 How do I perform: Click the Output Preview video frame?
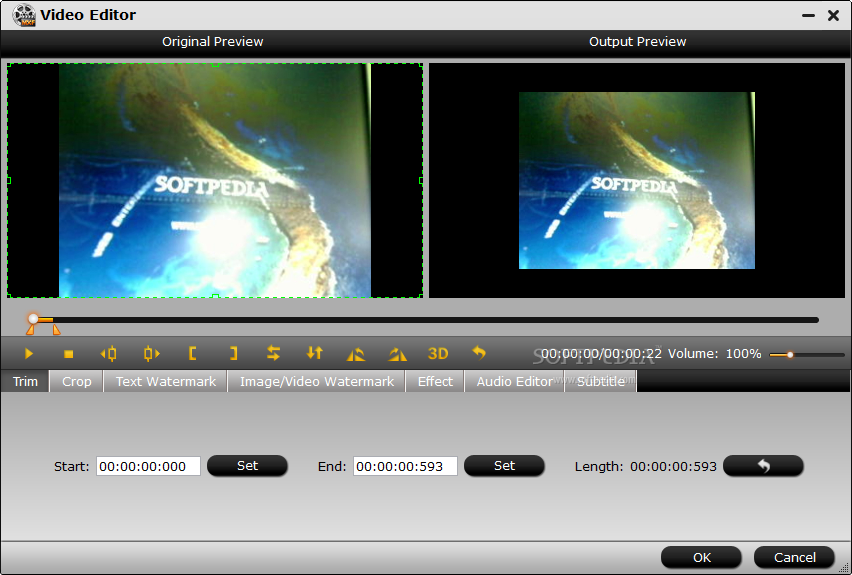pos(637,180)
